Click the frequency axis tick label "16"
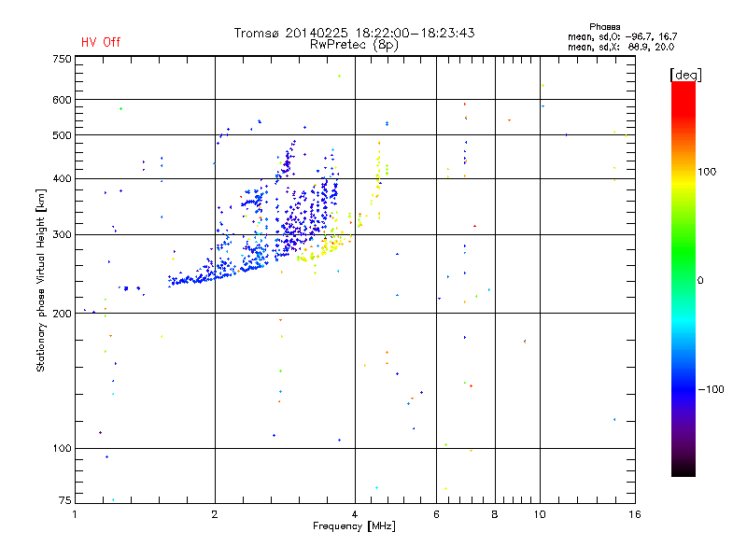The image size is (747, 560). click(x=635, y=514)
